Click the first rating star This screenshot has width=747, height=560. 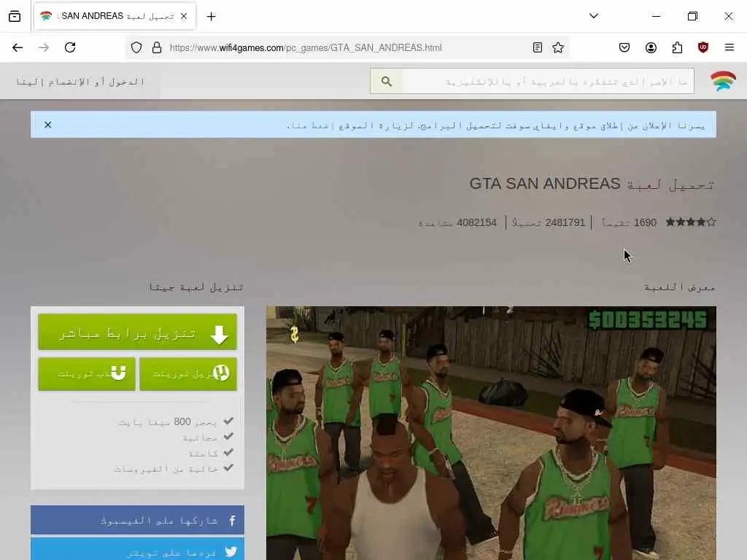pos(670,222)
